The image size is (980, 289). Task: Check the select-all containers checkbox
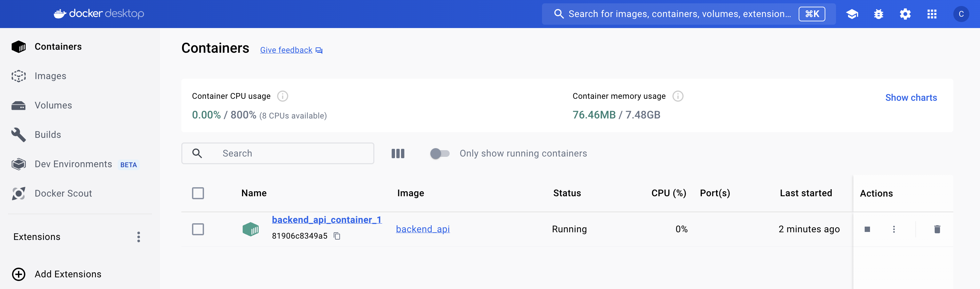coord(198,194)
